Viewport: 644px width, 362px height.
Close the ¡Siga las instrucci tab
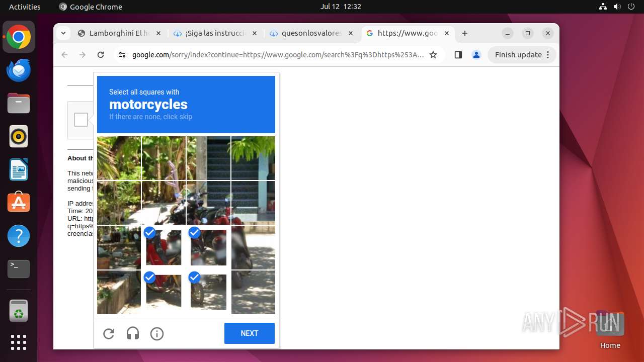click(x=254, y=33)
